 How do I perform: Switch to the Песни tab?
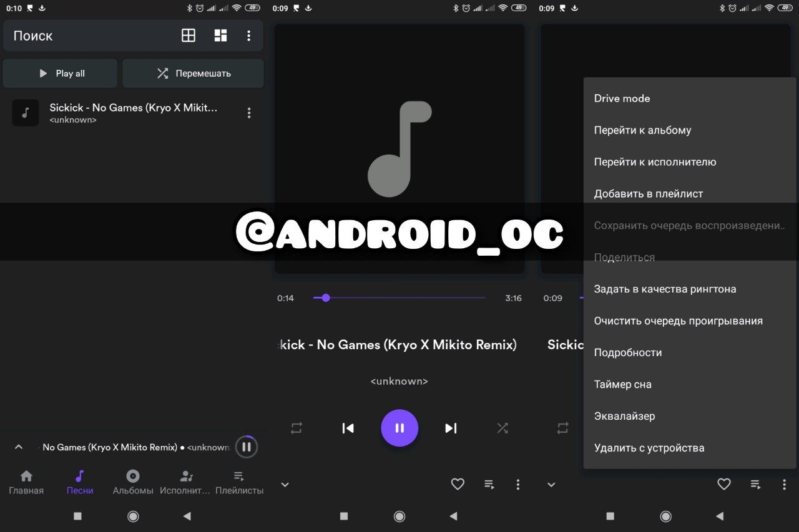pyautogui.click(x=80, y=483)
